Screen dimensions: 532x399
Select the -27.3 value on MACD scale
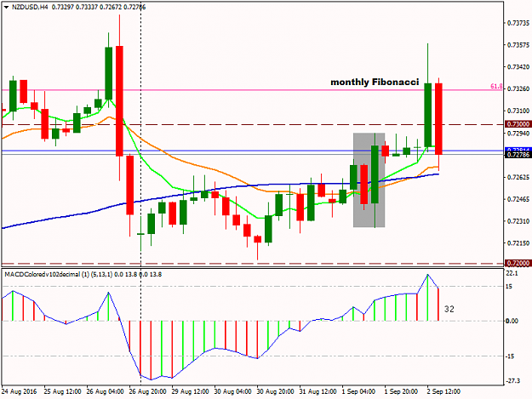512,381
